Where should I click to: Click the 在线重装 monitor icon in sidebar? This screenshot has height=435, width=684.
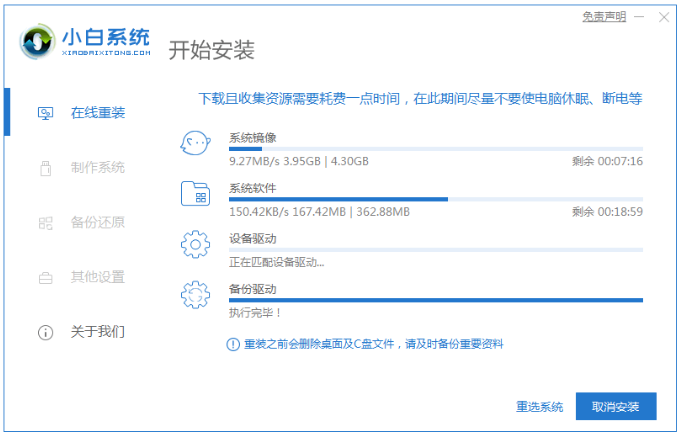pyautogui.click(x=45, y=113)
